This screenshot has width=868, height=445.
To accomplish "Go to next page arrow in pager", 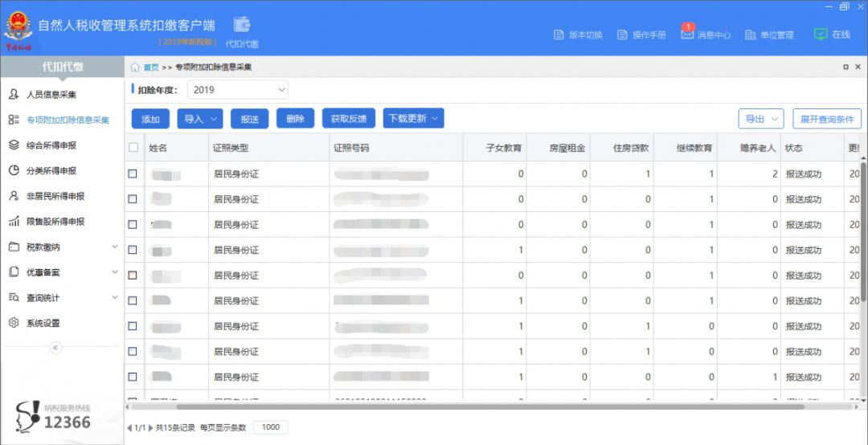I will coord(150,428).
